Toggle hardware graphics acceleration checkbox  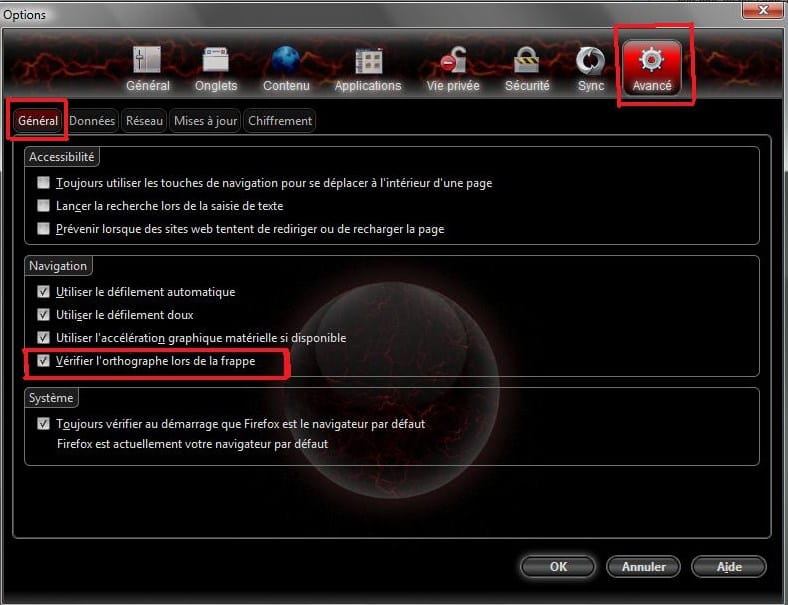coord(44,338)
